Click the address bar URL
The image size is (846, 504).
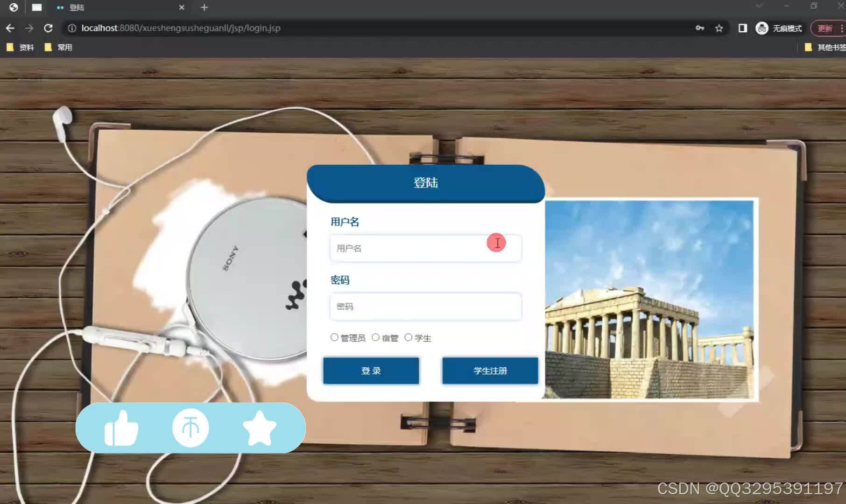click(x=181, y=28)
